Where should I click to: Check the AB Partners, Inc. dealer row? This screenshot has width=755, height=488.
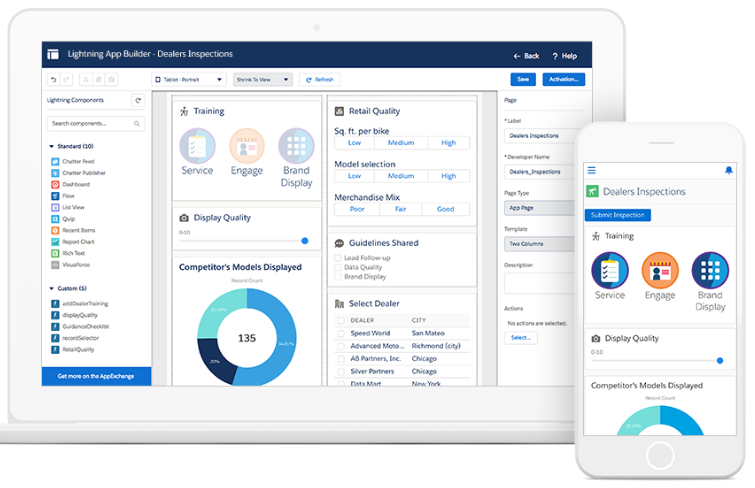pos(341,359)
